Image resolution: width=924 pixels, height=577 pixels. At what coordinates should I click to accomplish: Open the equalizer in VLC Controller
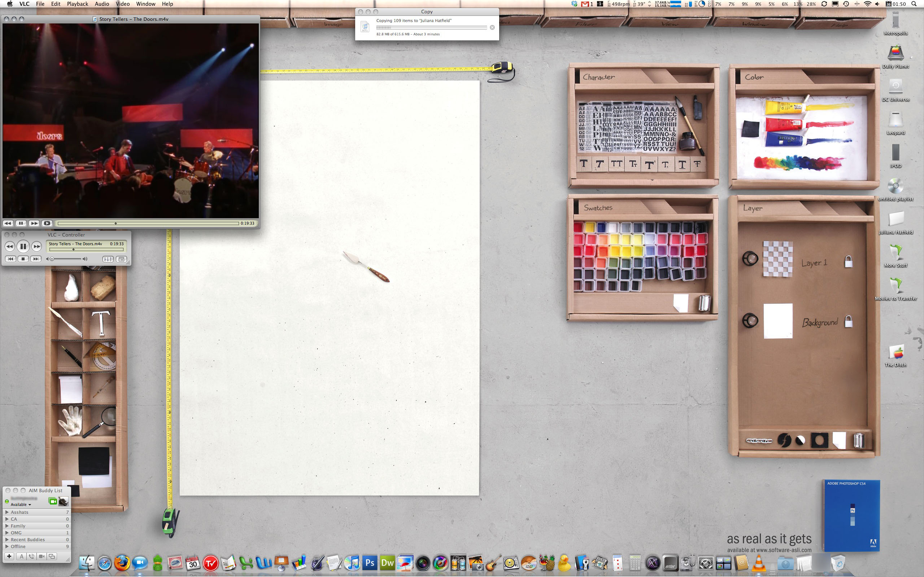pyautogui.click(x=108, y=259)
